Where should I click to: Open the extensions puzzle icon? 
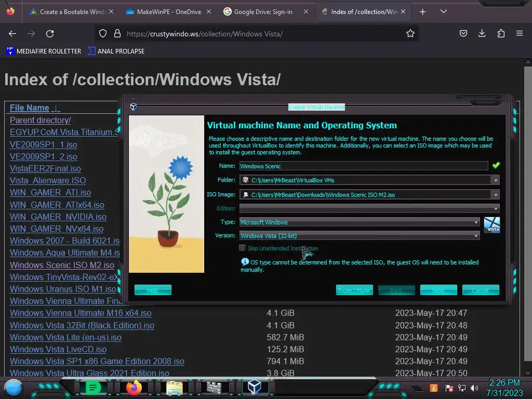tap(501, 33)
